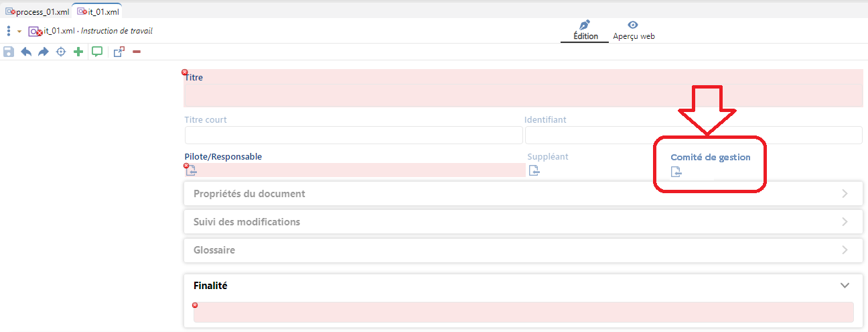Click the save icon in the toolbar

click(x=9, y=52)
